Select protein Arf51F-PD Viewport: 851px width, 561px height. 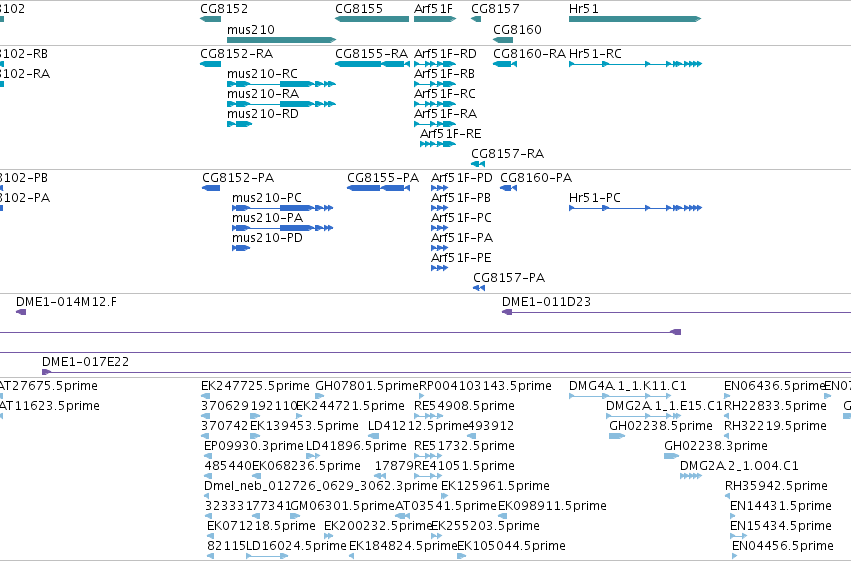click(x=440, y=188)
